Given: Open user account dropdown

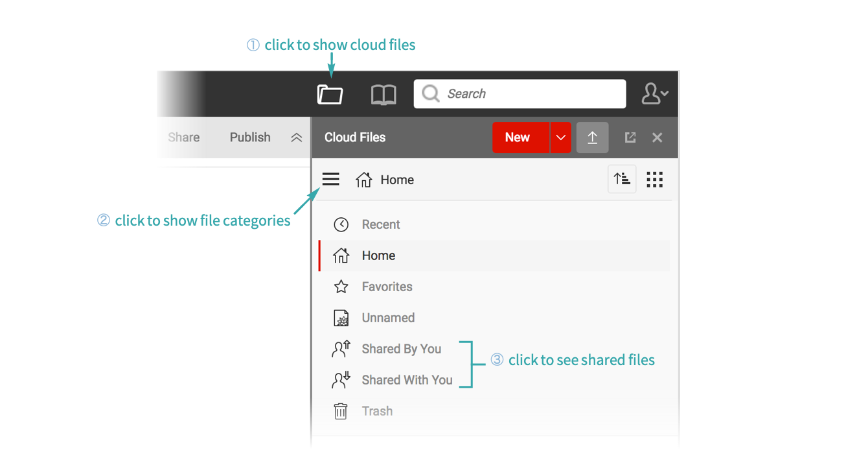Looking at the screenshot, I should click(654, 94).
